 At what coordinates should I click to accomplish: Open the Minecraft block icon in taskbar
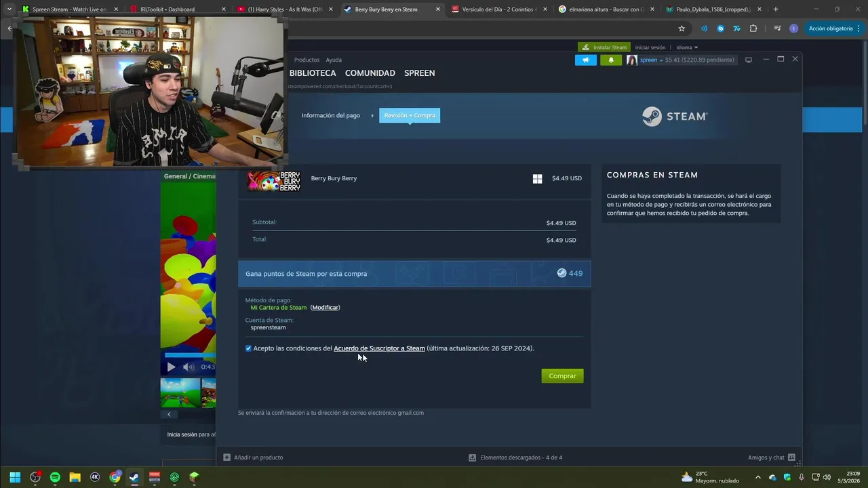point(194,477)
